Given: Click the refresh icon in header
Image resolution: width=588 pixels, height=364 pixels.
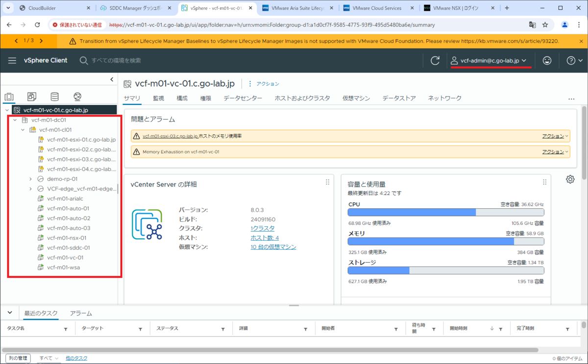Looking at the screenshot, I should [x=435, y=60].
